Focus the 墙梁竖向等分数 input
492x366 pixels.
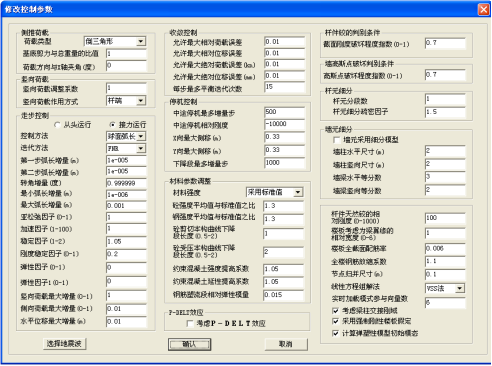point(445,190)
